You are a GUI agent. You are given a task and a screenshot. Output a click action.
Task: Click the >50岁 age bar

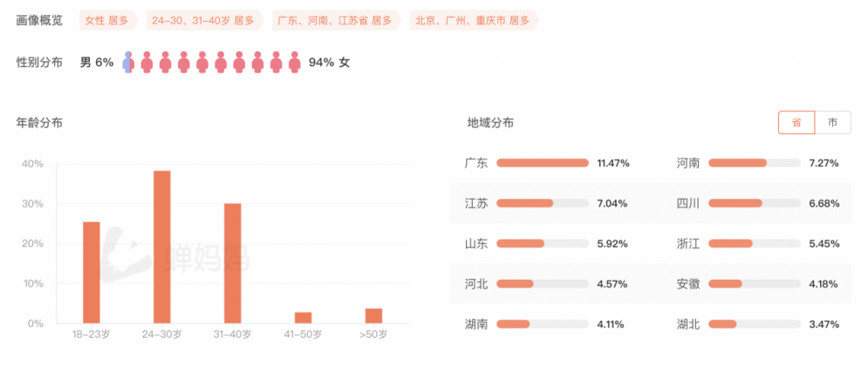[373, 315]
